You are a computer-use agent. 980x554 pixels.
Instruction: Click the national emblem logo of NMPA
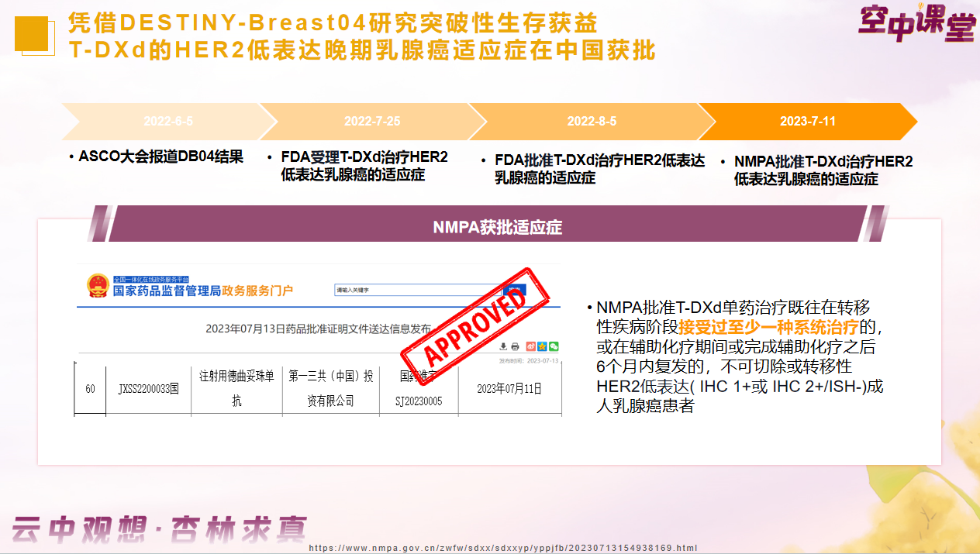pyautogui.click(x=98, y=286)
